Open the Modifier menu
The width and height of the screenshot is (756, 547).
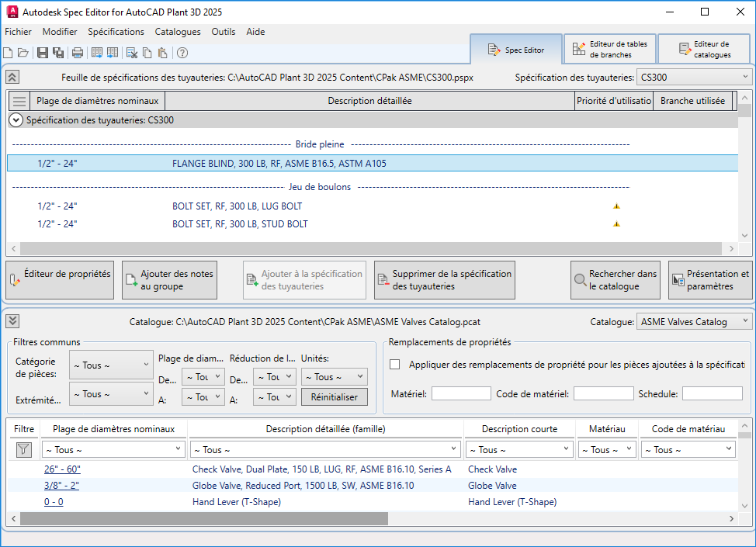coord(60,32)
